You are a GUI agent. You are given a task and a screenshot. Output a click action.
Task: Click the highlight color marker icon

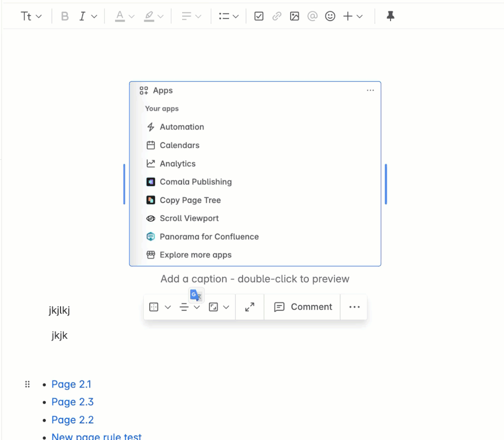coord(149,16)
